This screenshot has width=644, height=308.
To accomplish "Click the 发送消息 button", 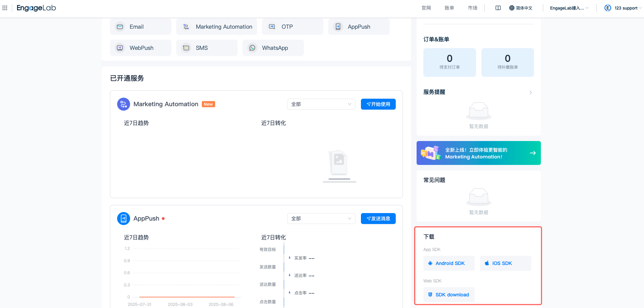I will tap(378, 219).
